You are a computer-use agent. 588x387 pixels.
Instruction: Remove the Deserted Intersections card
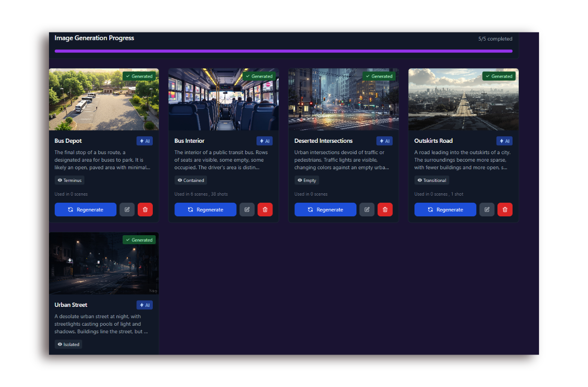pos(385,210)
